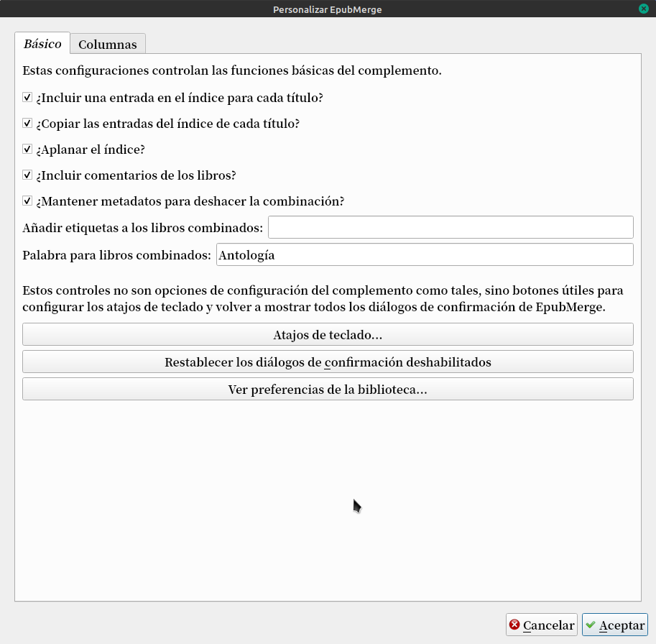The height and width of the screenshot is (644, 656).
Task: Switch to the Básico tab
Action: coord(42,44)
